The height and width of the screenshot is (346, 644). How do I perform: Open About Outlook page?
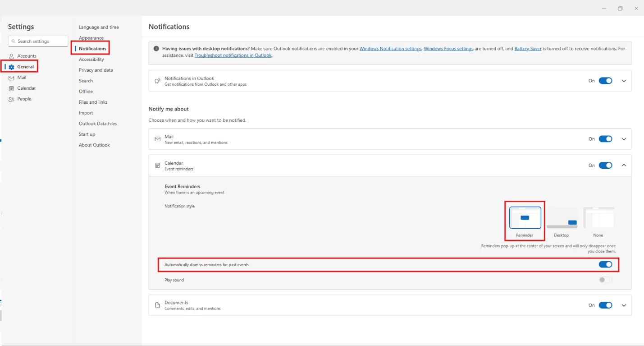94,145
